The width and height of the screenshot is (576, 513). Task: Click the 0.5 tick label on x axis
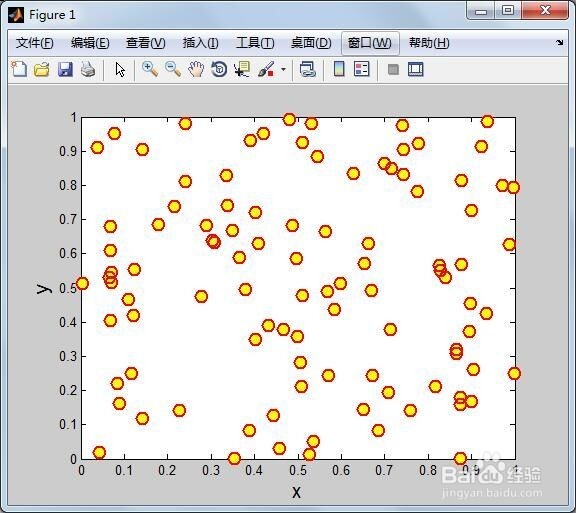tap(298, 470)
